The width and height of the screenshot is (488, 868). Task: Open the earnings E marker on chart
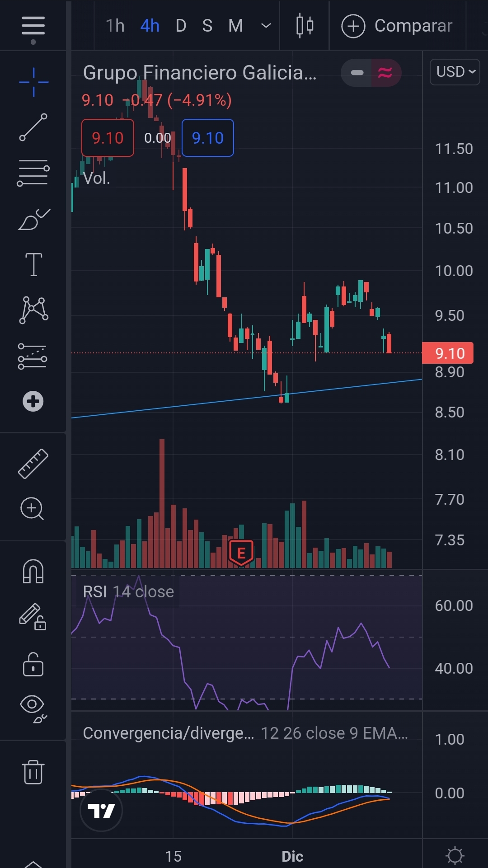241,553
